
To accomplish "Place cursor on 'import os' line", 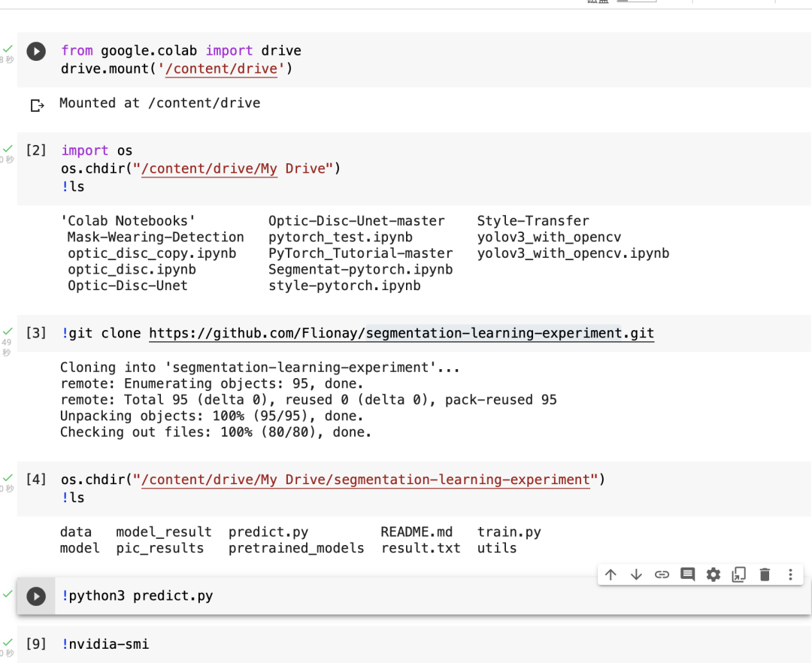I will (97, 150).
